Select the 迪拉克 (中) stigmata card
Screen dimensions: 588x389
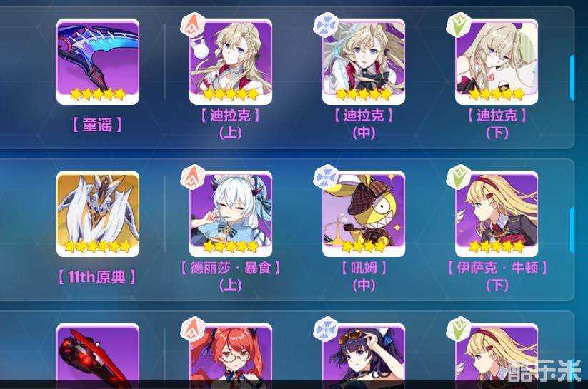coord(364,61)
